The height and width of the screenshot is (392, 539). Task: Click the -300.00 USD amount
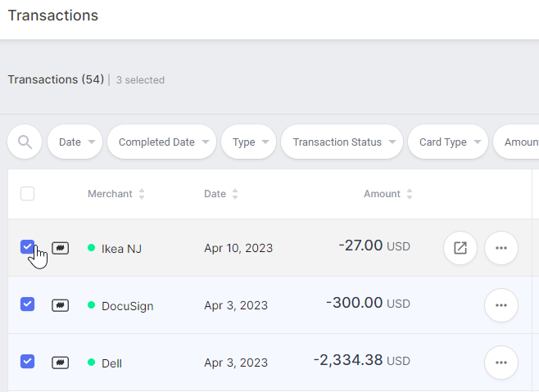tap(368, 303)
